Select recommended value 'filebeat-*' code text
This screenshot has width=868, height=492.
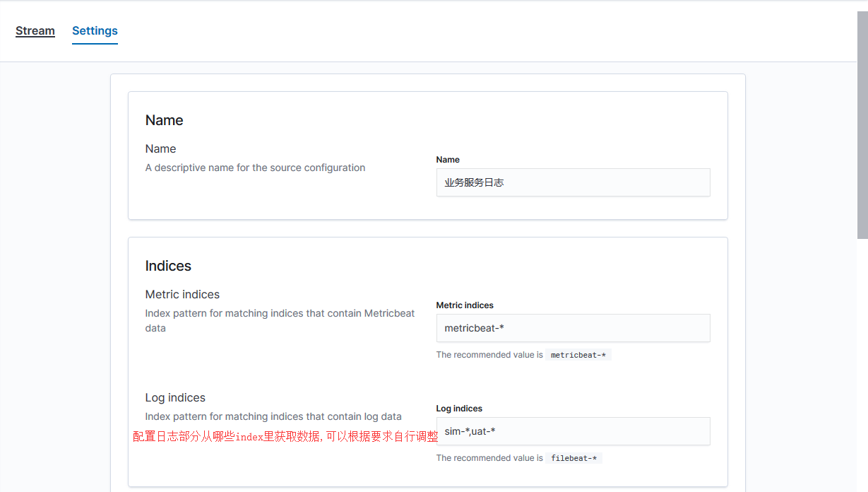tap(573, 458)
